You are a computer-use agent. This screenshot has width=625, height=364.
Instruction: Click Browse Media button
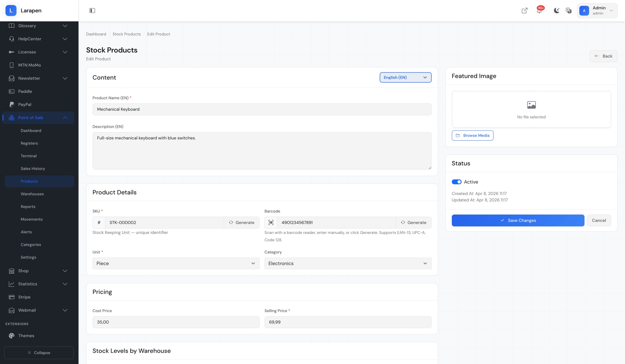[x=472, y=135]
